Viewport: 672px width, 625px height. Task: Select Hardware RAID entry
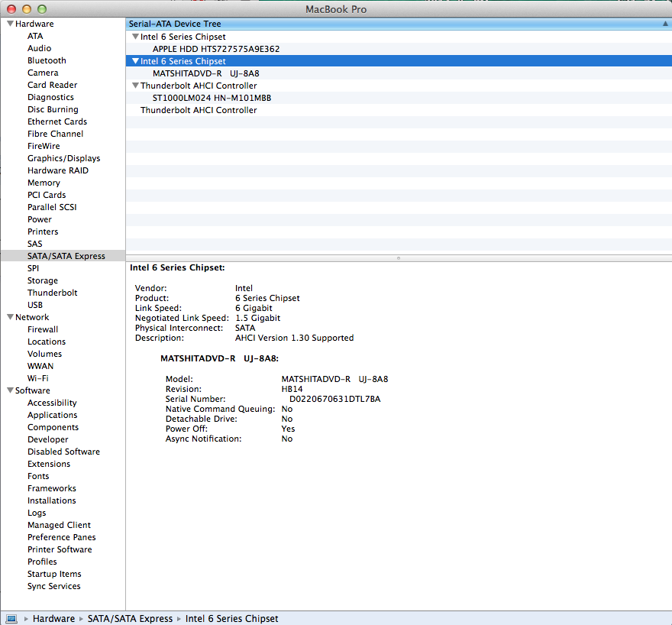click(x=58, y=170)
